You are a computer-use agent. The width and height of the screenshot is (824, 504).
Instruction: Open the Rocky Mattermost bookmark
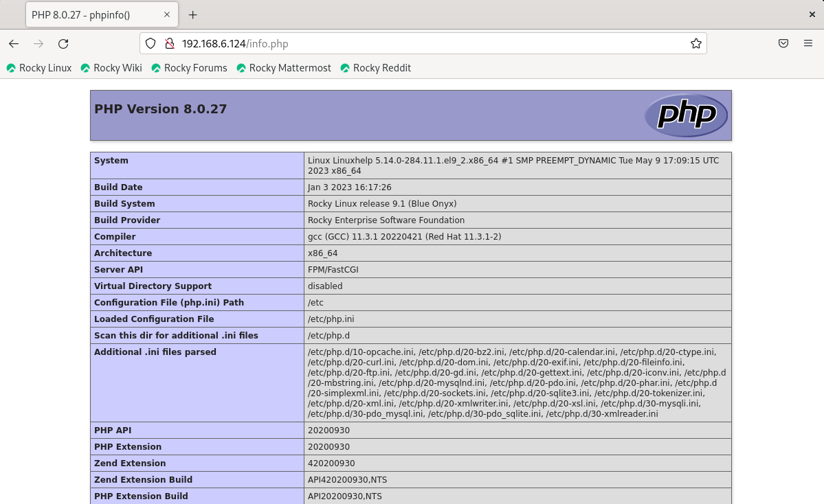click(x=284, y=68)
